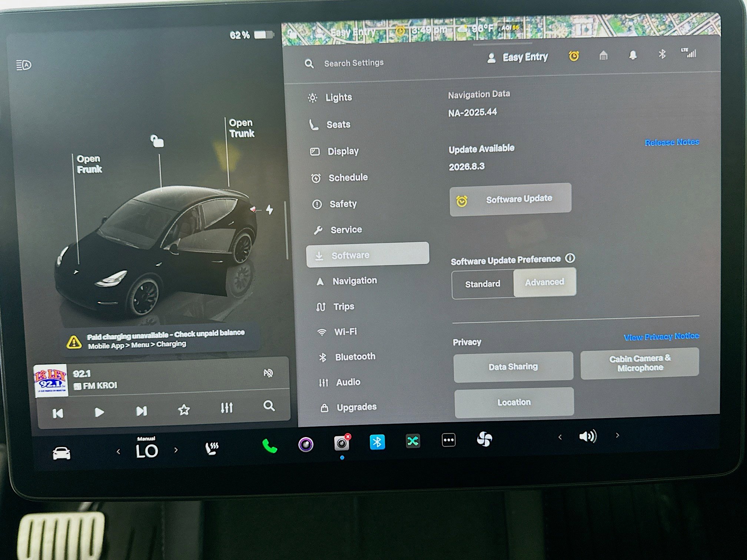Select Advanced update preference
The width and height of the screenshot is (747, 560).
(545, 282)
